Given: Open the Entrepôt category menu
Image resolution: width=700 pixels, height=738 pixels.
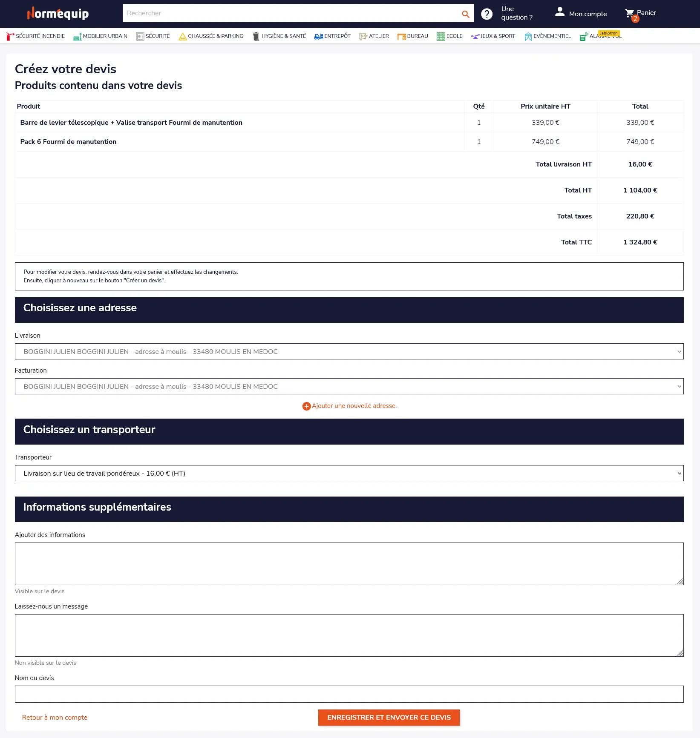Looking at the screenshot, I should click(x=333, y=36).
